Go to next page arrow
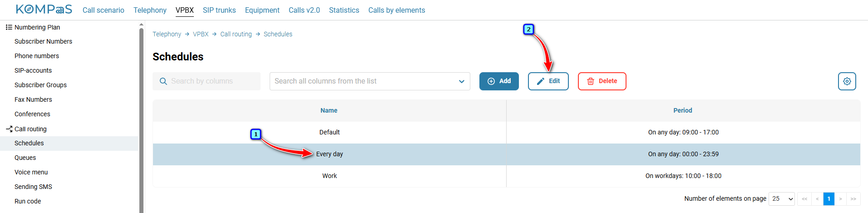This screenshot has width=868, height=213. click(840, 198)
